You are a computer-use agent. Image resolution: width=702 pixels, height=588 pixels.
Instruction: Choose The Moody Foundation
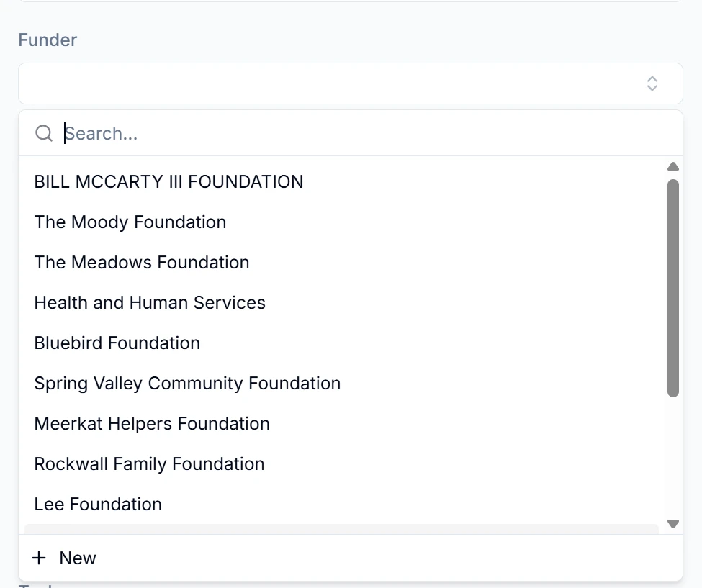click(x=130, y=222)
